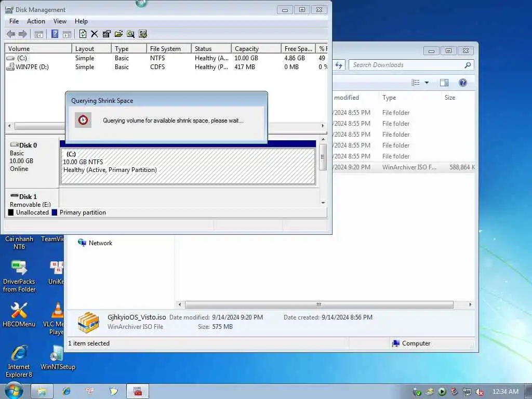Click the Explorer horizontal scrollbar thumb
Screen dimensions: 532x399
point(319,304)
